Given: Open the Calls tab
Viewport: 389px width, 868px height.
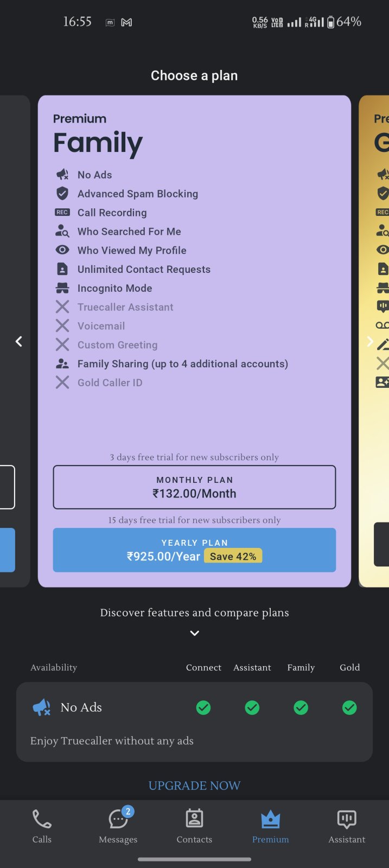Looking at the screenshot, I should point(42,826).
